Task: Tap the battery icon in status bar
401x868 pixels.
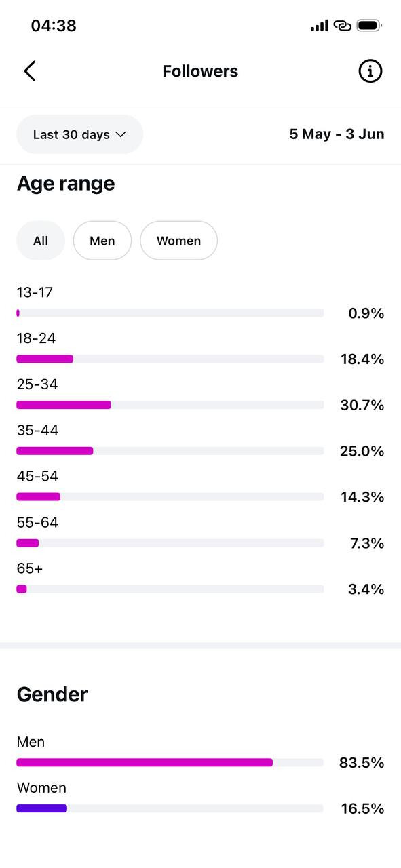Action: pyautogui.click(x=369, y=26)
